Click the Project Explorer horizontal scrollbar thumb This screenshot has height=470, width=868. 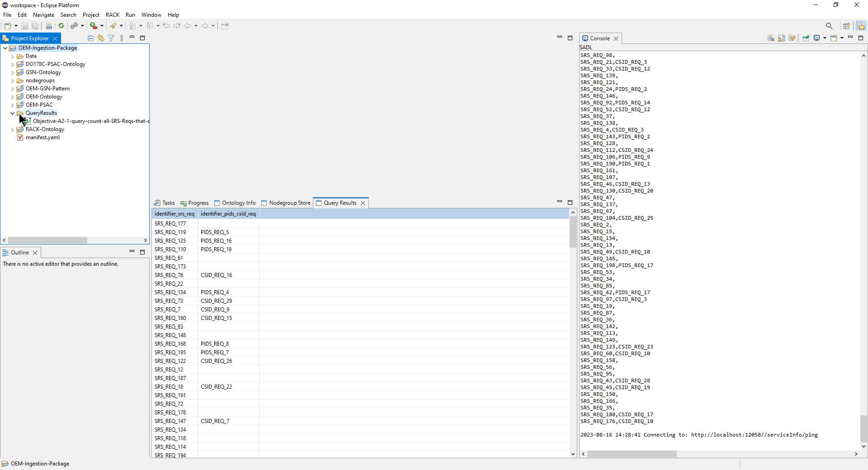tap(47, 240)
